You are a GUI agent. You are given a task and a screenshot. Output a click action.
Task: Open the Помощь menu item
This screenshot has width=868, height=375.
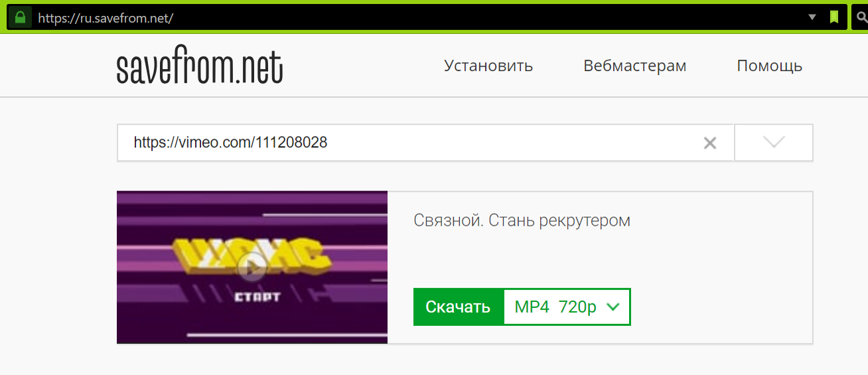pos(770,66)
